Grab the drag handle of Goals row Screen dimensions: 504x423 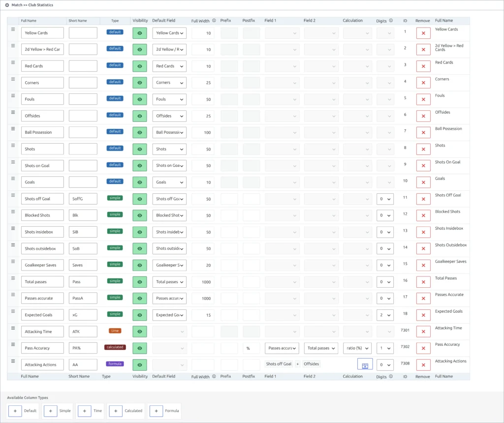pos(13,179)
